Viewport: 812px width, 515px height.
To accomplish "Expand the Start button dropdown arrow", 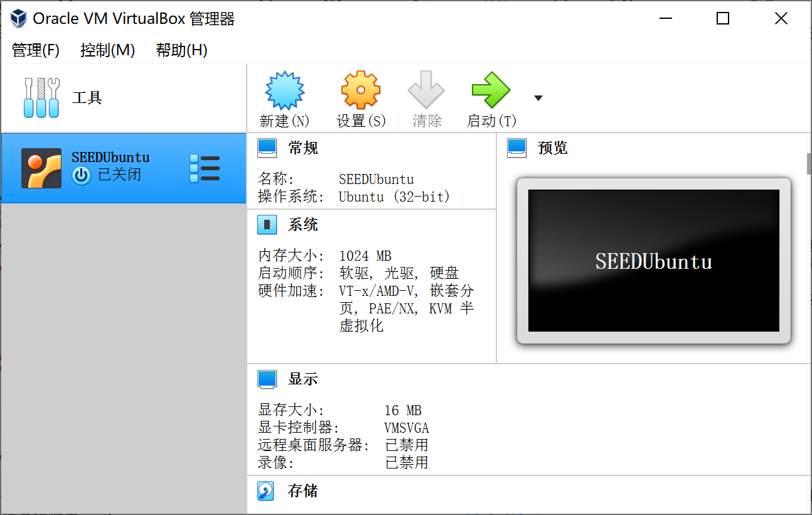I will pyautogui.click(x=538, y=97).
